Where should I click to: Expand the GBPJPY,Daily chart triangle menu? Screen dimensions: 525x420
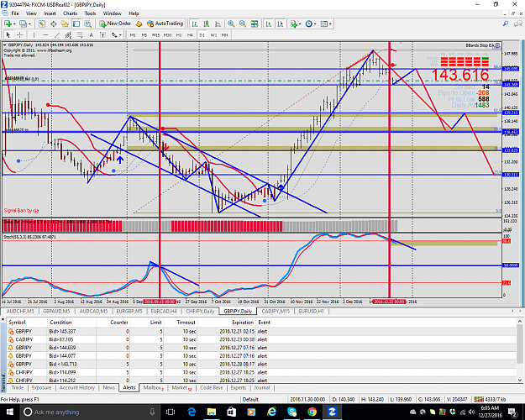5,45
